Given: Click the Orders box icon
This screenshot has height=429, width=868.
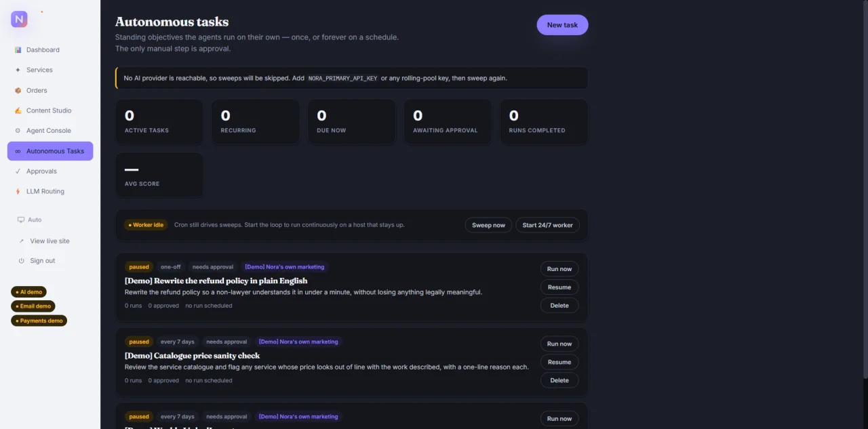Looking at the screenshot, I should [18, 90].
